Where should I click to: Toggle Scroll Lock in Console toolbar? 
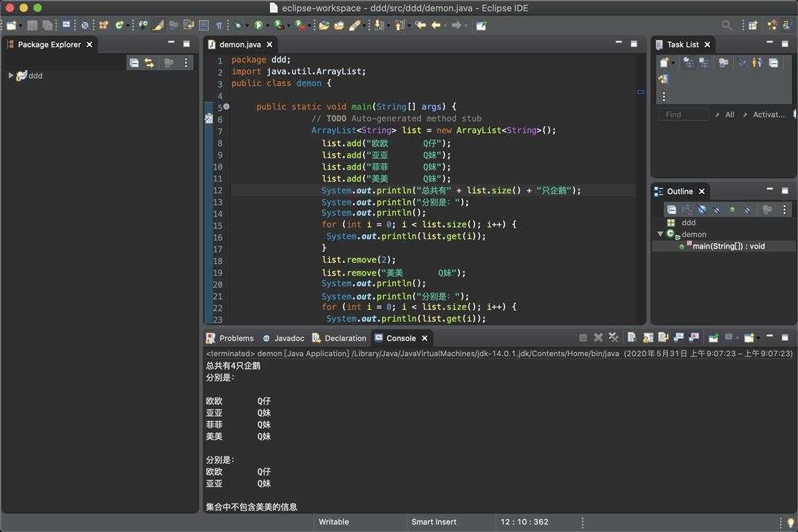click(x=648, y=337)
